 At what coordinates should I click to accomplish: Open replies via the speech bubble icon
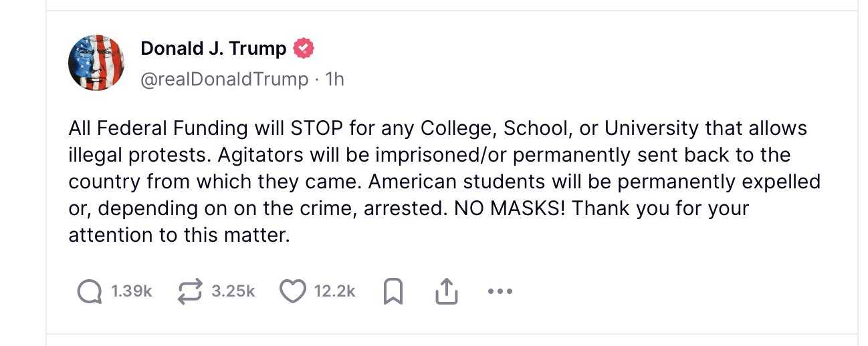coord(90,291)
